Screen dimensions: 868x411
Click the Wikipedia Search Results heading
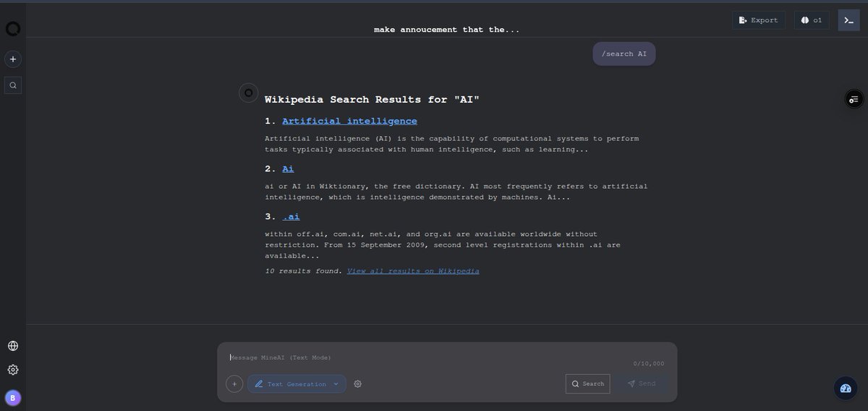point(372,99)
